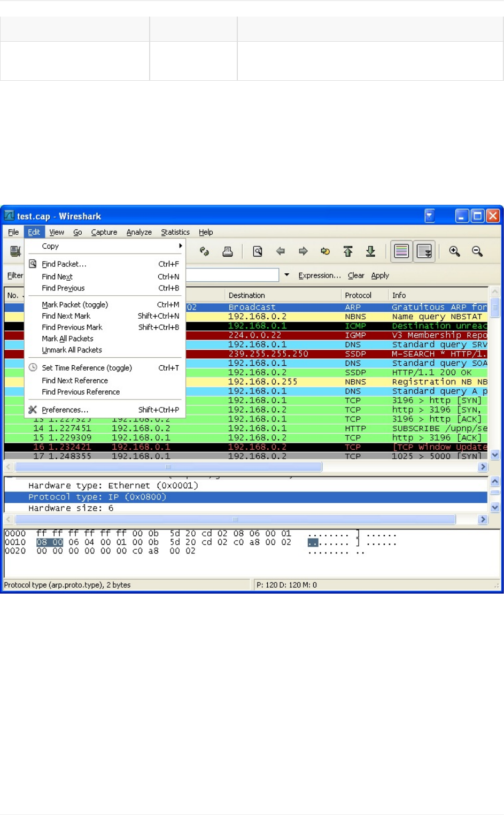
Task: Click highlighted '08 00' hex bytes
Action: click(x=50, y=542)
